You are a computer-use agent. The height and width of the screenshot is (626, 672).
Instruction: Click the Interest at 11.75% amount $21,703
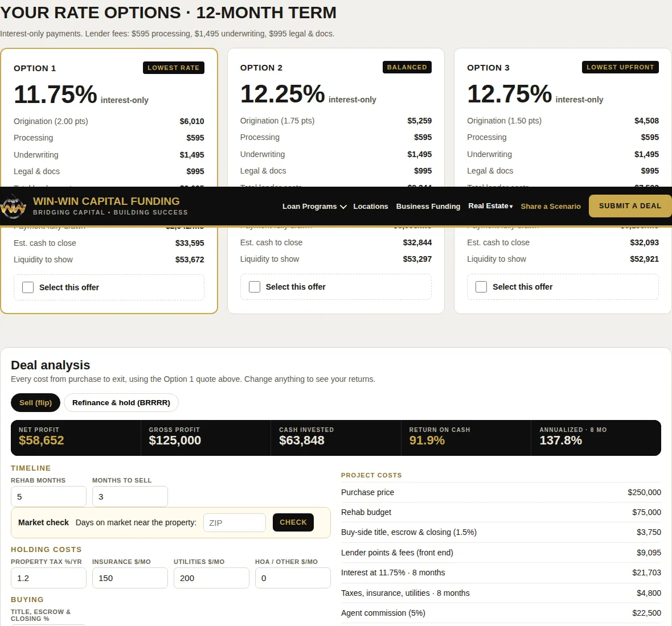click(x=646, y=573)
